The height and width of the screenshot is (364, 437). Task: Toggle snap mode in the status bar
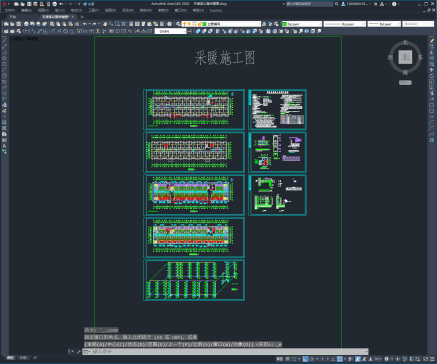pos(294,359)
